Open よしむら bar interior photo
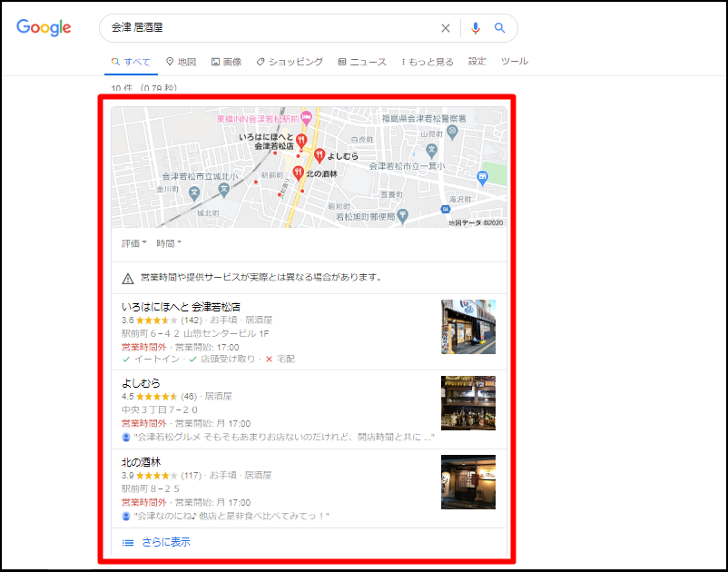 [x=468, y=403]
